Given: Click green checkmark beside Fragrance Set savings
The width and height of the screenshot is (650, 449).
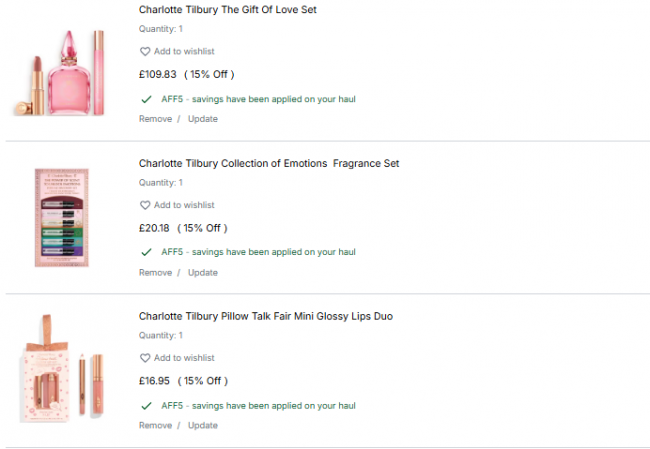Looking at the screenshot, I should pos(147,252).
